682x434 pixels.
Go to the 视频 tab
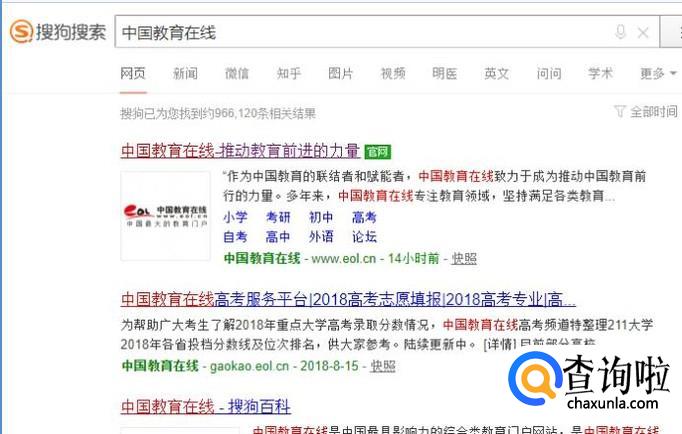pyautogui.click(x=393, y=73)
